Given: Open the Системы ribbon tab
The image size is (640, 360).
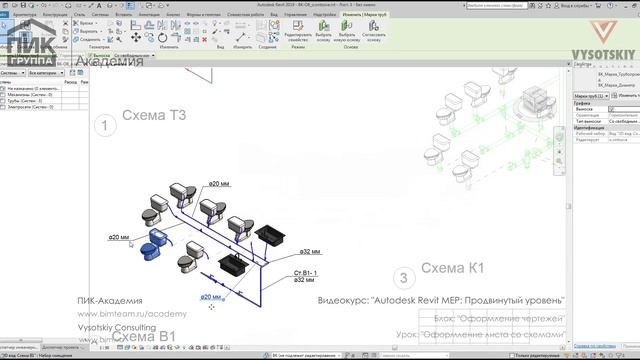Looking at the screenshot, I should [100, 14].
